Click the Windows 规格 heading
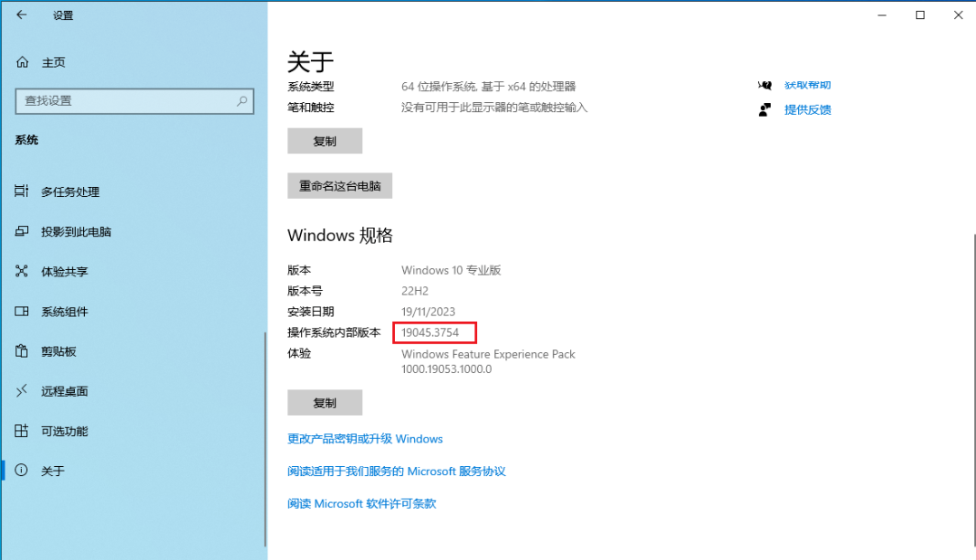This screenshot has width=976, height=560. 340,235
